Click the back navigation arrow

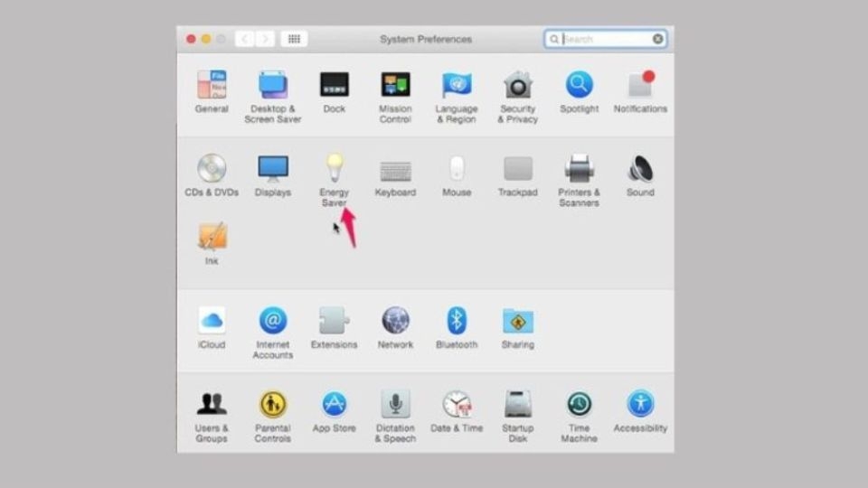(245, 39)
